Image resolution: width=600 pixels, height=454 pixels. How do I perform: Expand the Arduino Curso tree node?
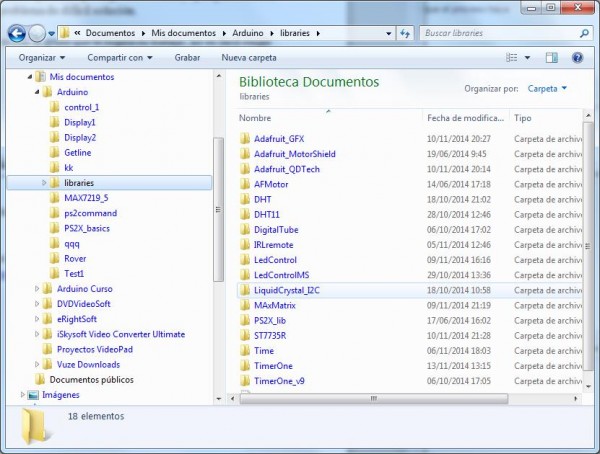[37, 289]
